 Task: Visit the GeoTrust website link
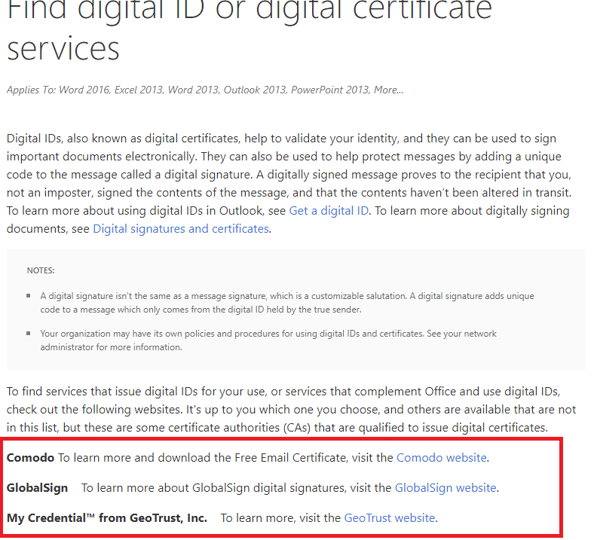coord(389,518)
